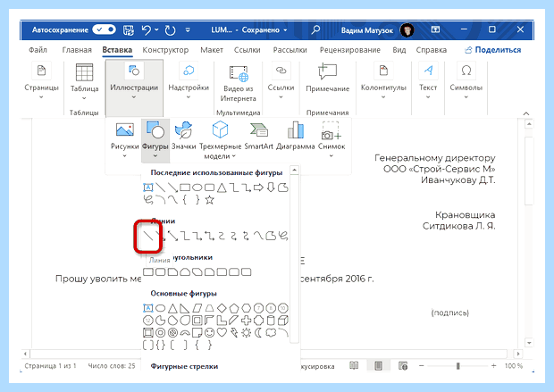Select the donut ring shape
Image resolution: width=554 pixels, height=392 pixels.
coord(161,333)
